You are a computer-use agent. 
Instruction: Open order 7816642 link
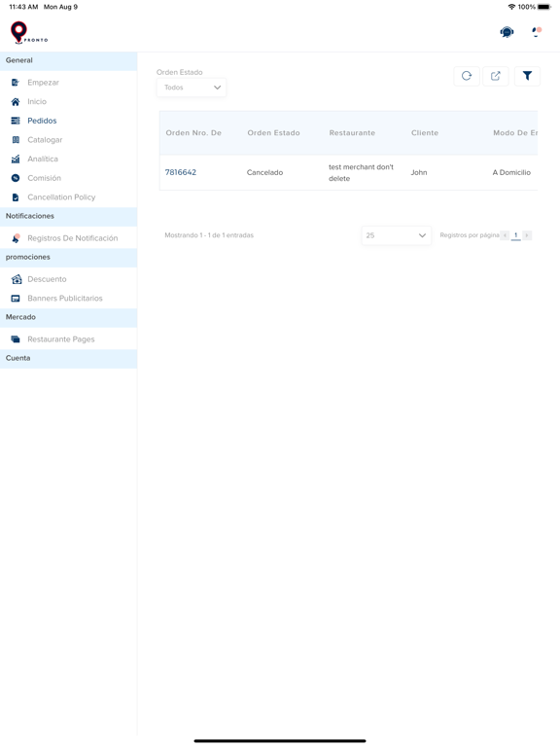[x=181, y=172]
